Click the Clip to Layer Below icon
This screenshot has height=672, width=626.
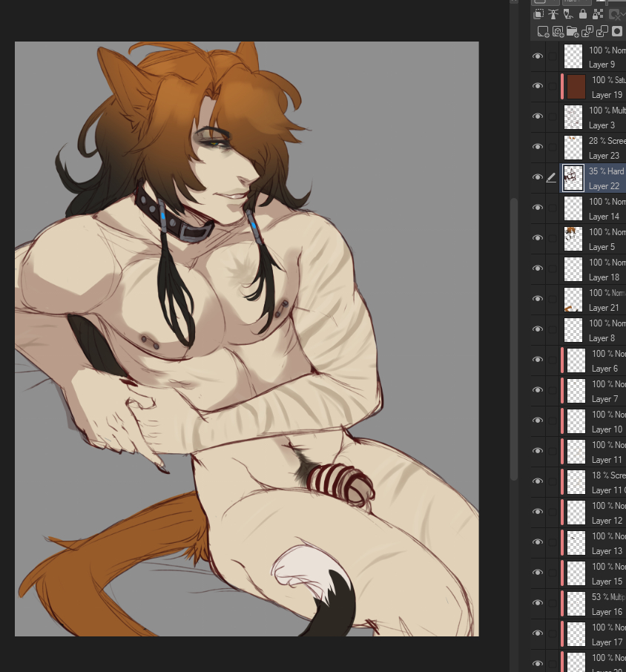539,14
